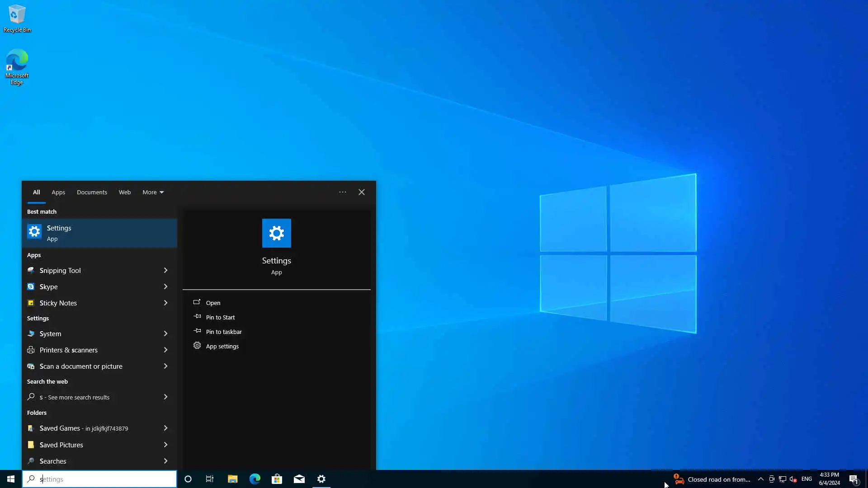Open the Recycle Bin desktop icon
868x488 pixels.
[17, 19]
